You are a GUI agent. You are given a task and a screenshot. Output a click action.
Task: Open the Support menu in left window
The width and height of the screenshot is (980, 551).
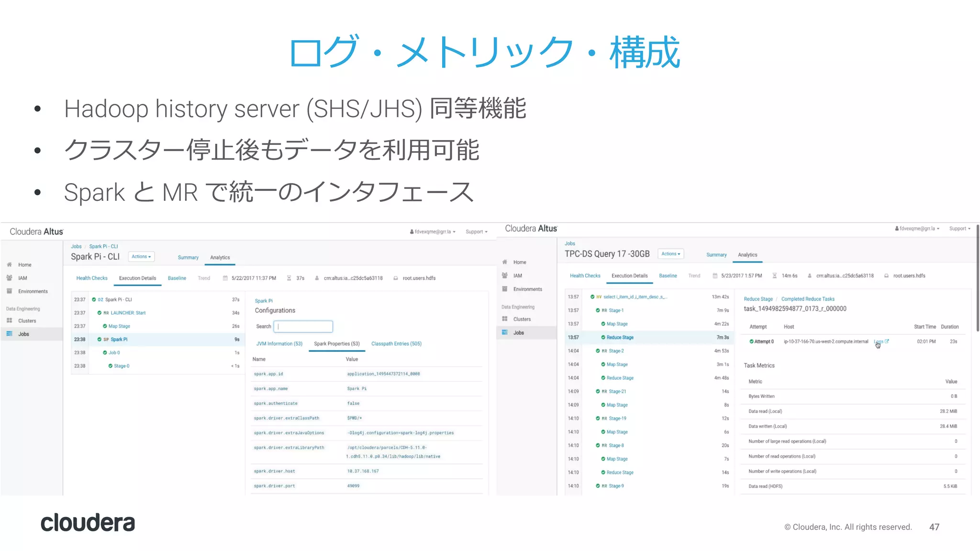[477, 232]
